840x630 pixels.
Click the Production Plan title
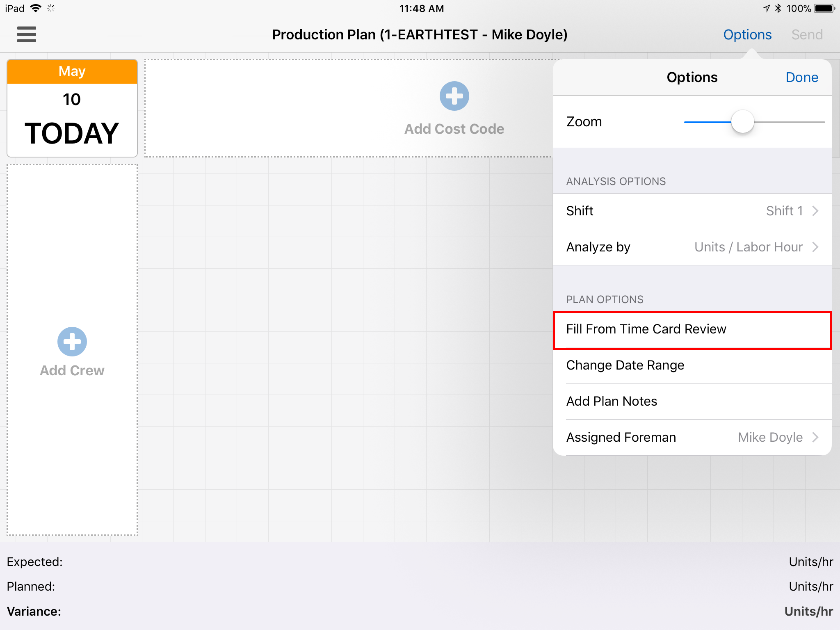(419, 34)
